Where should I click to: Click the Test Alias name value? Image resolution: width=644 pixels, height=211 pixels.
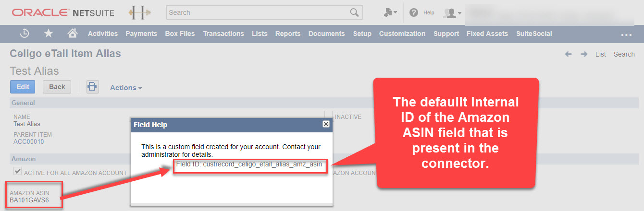27,124
